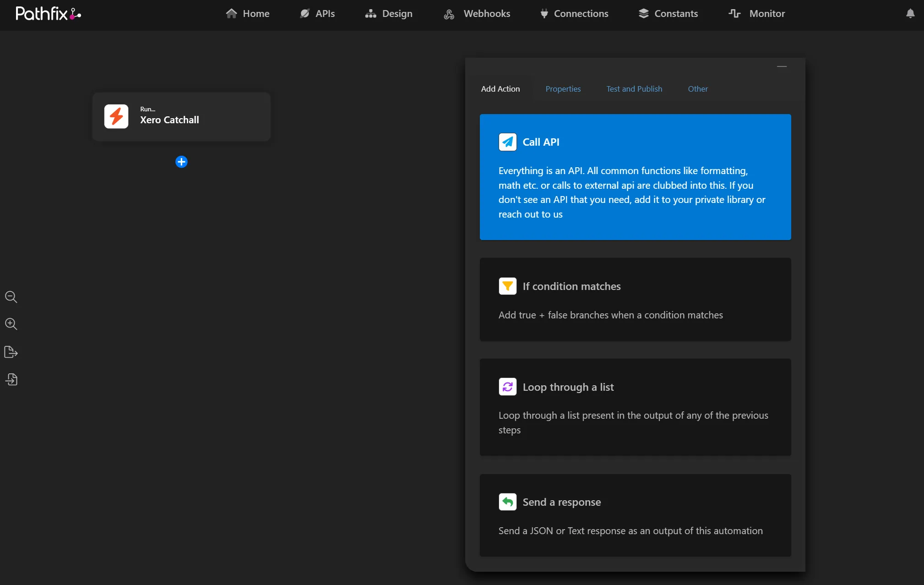Add a step with the blue plus
The width and height of the screenshot is (924, 585).
(x=181, y=162)
